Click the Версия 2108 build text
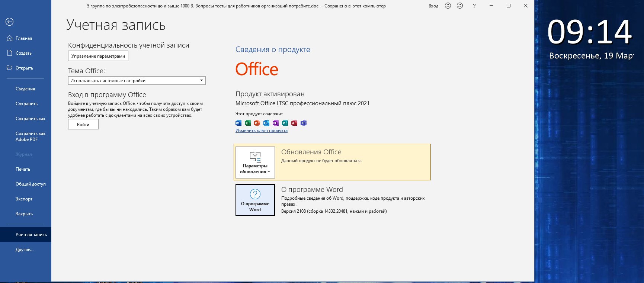 [x=334, y=211]
